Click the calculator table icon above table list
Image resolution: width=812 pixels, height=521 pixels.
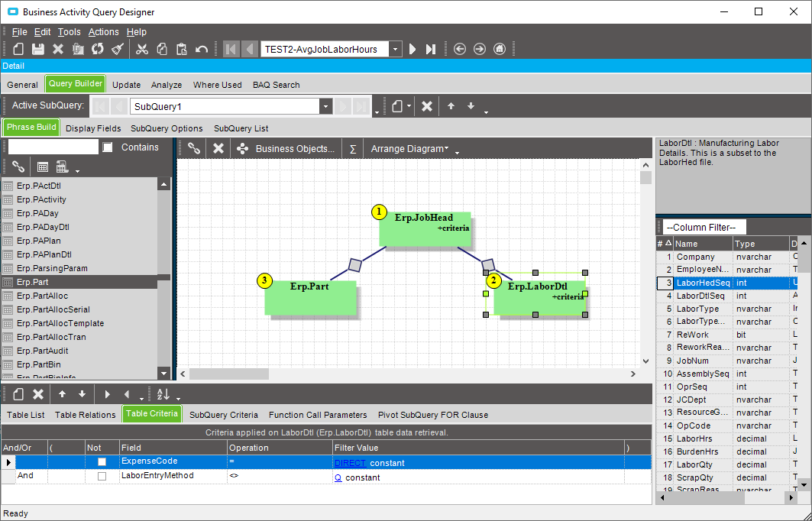point(62,167)
